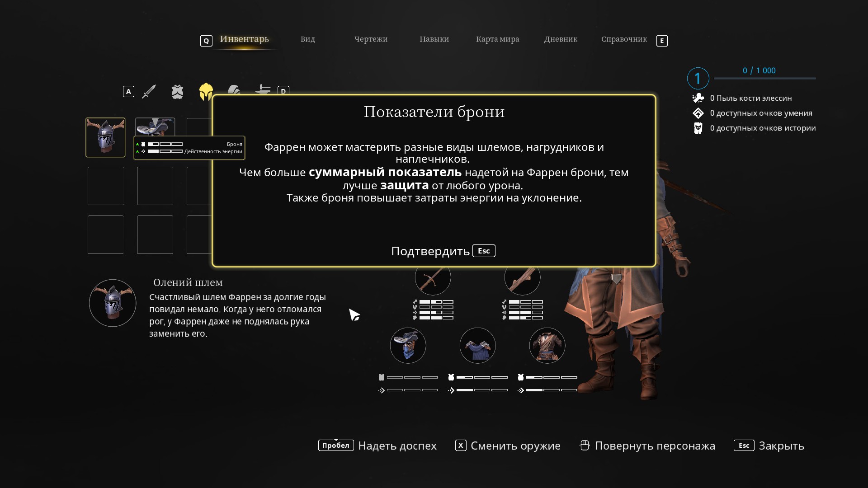
Task: Click the Броня stat tooltip row
Action: pyautogui.click(x=189, y=144)
